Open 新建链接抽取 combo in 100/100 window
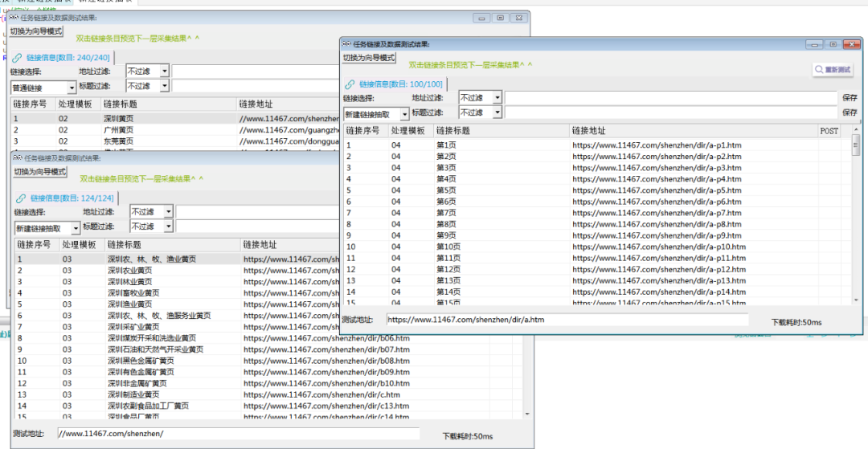This screenshot has width=868, height=449. (404, 115)
